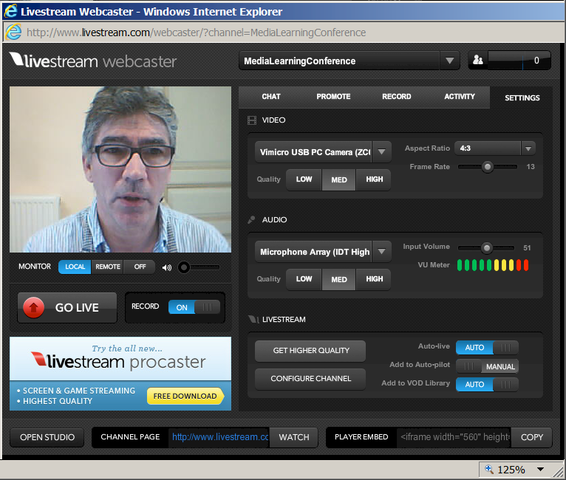
Task: Click the viewers count people icon
Action: (478, 60)
